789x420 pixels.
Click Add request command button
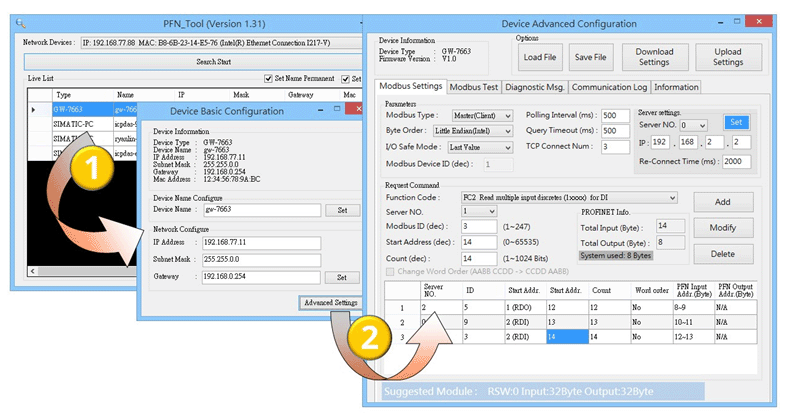(x=723, y=202)
